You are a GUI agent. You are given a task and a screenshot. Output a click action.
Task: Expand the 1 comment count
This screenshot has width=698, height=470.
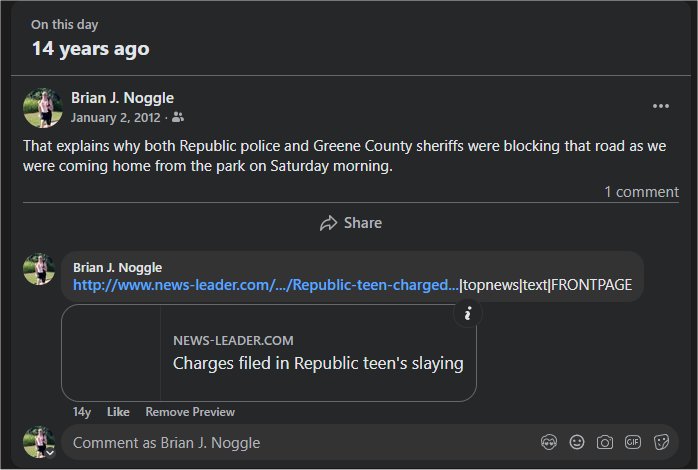pos(641,191)
